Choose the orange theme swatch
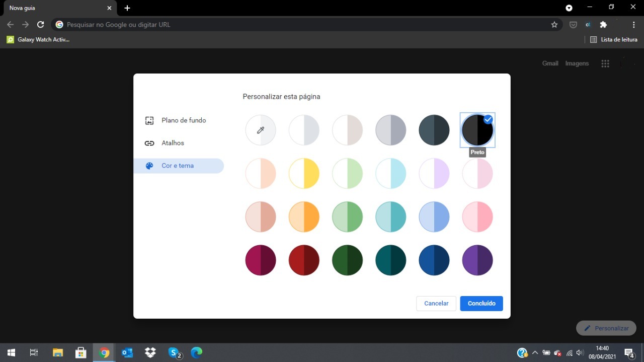This screenshot has height=362, width=644. [x=304, y=216]
